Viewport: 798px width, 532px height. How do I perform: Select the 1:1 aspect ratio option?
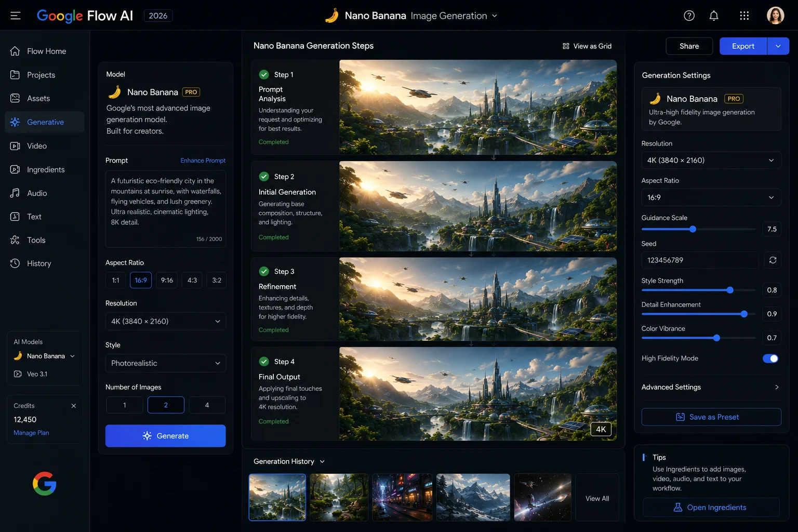(x=116, y=280)
